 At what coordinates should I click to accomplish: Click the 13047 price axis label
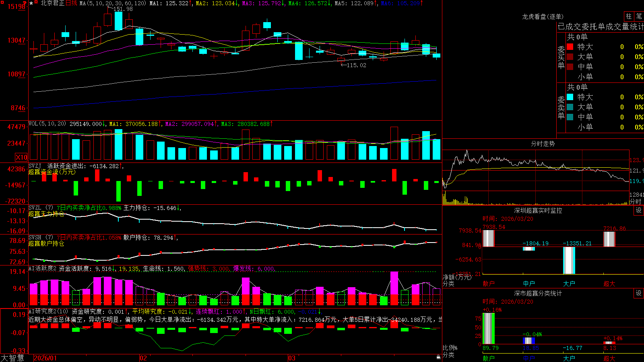16,40
